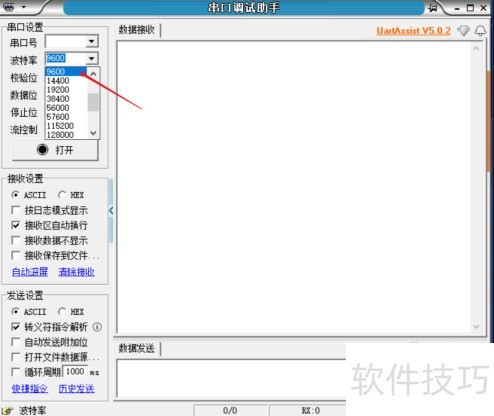Click inside the data send text box
Image resolution: width=494 pixels, height=416 pixels.
[x=232, y=378]
